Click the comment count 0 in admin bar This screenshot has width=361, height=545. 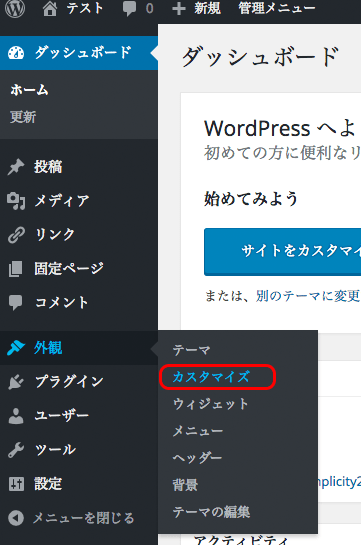(149, 8)
